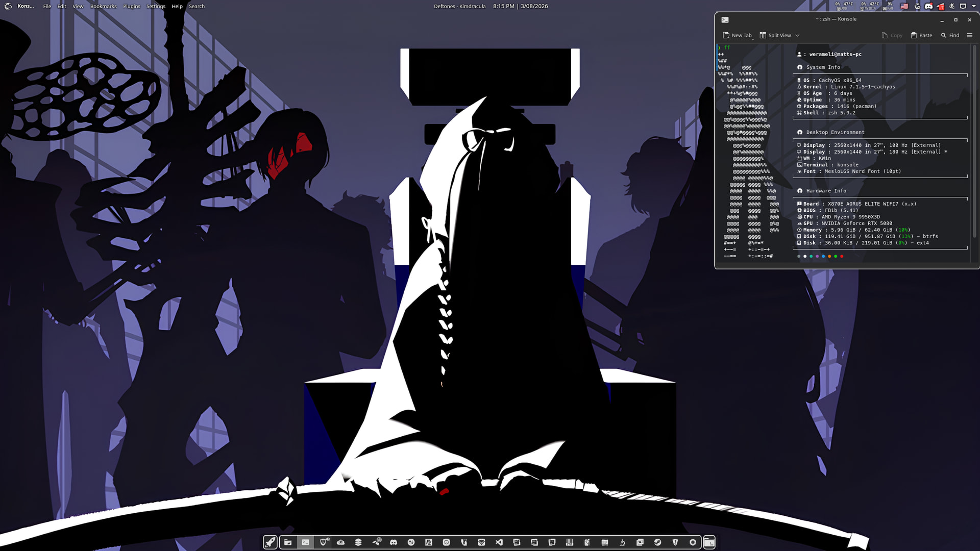Click the 'Linux 7.1.5-1-cachyos' kernel text
The height and width of the screenshot is (551, 980).
click(863, 87)
